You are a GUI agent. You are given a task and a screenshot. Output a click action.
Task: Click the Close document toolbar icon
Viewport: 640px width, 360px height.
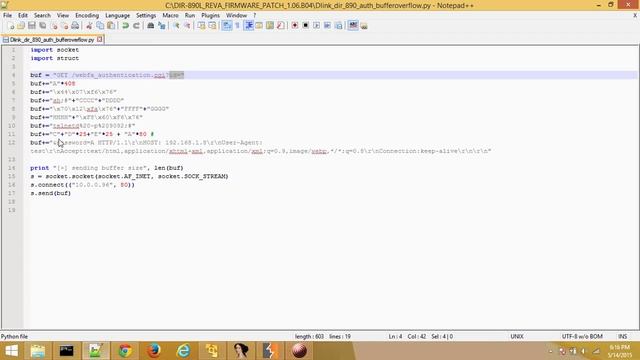pyautogui.click(x=53, y=26)
